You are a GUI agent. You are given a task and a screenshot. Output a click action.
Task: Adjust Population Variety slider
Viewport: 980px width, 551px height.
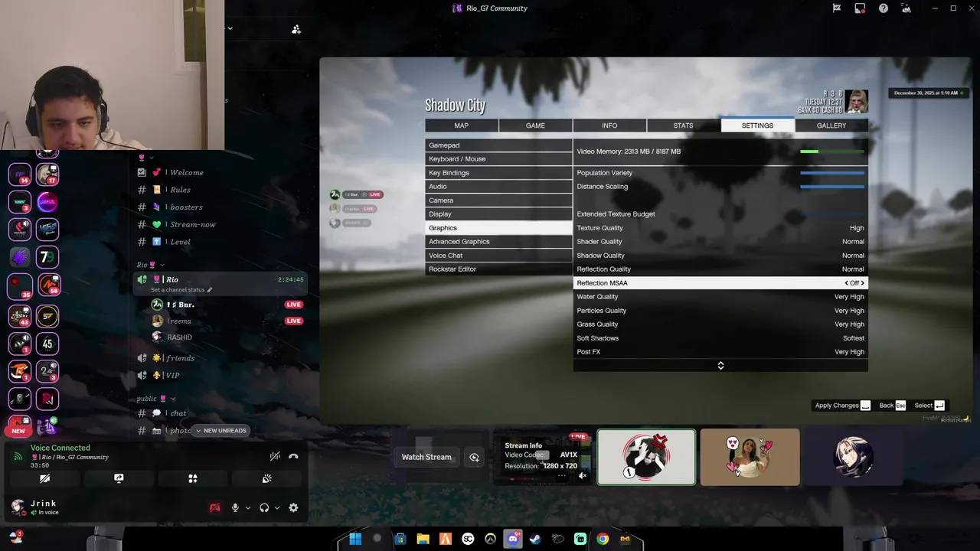click(832, 173)
